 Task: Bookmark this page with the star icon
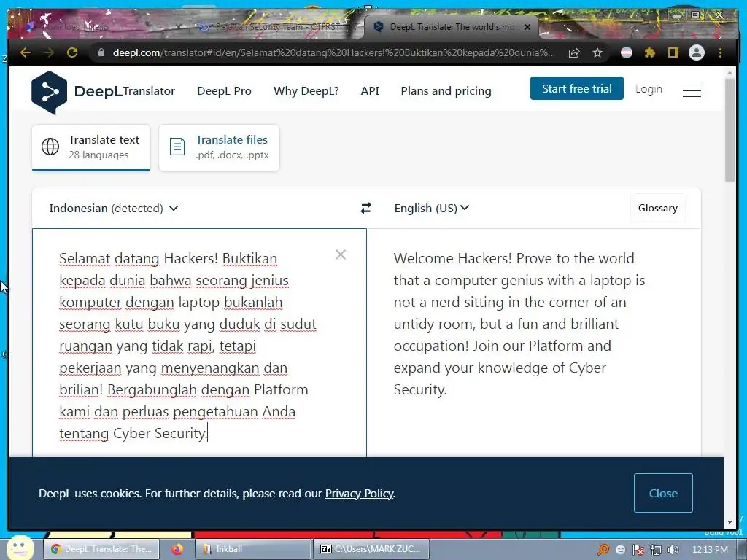[597, 52]
